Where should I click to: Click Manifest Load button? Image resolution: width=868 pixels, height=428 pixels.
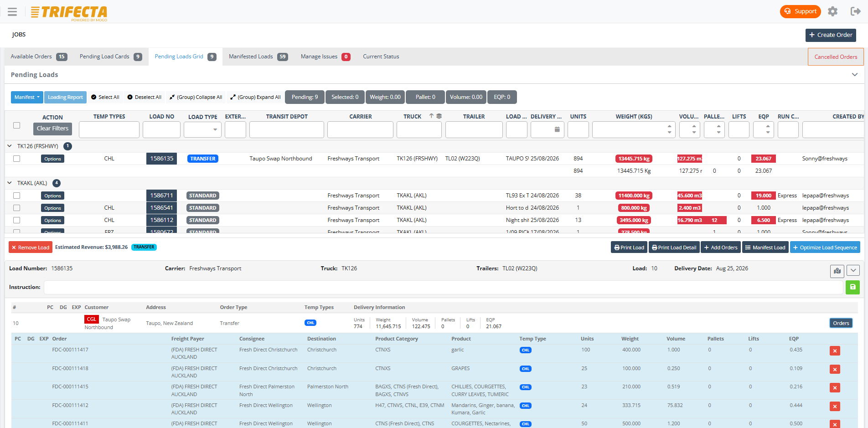[x=765, y=248]
